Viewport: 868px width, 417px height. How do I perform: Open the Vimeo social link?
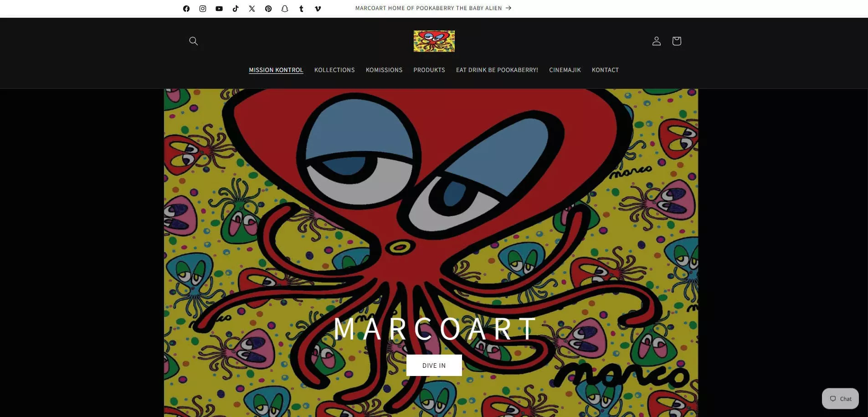pos(318,9)
